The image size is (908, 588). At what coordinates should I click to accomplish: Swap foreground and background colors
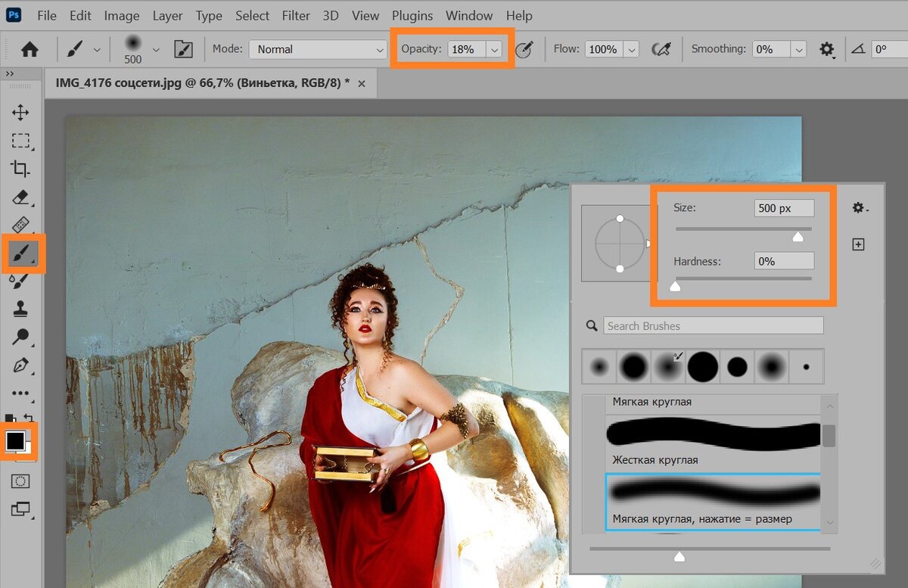click(29, 418)
